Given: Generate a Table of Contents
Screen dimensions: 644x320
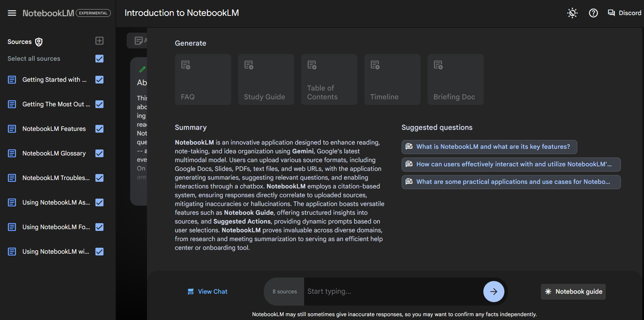Looking at the screenshot, I should click(x=329, y=80).
